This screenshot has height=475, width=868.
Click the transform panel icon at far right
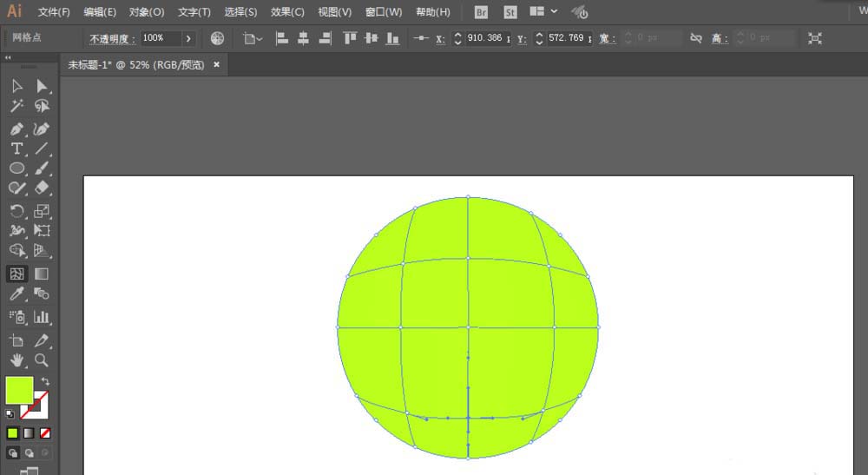point(815,38)
